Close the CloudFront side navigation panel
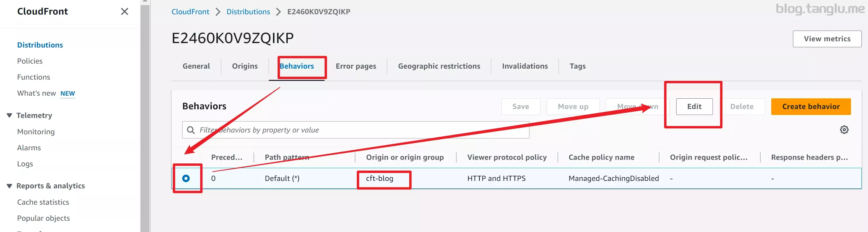Image resolution: width=868 pixels, height=232 pixels. [124, 11]
